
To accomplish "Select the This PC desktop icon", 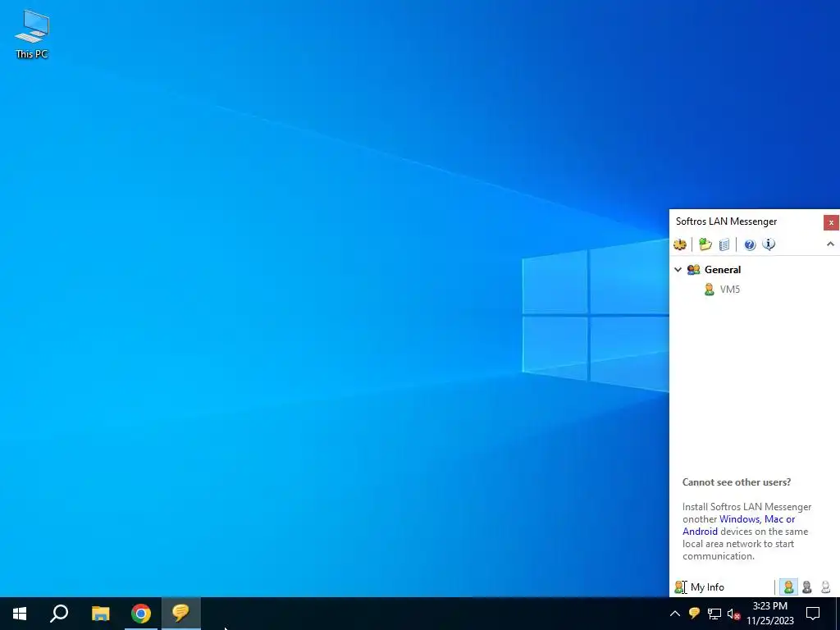I will (x=32, y=34).
